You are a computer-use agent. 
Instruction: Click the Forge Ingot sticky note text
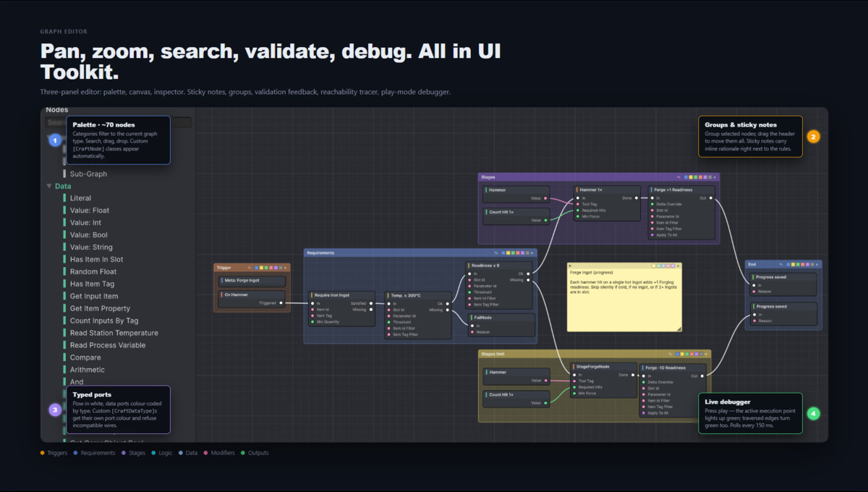(624, 281)
